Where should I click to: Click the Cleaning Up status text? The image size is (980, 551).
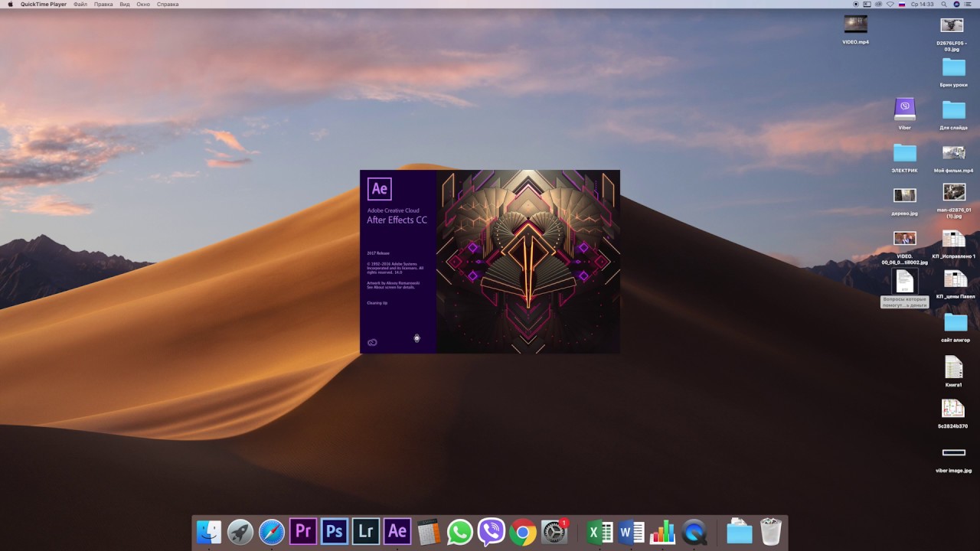click(377, 303)
